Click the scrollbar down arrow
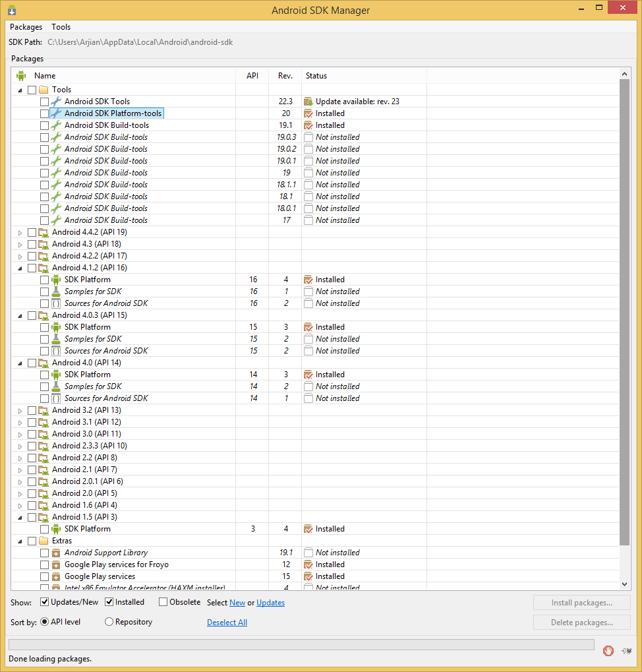The width and height of the screenshot is (642, 672). tap(624, 584)
